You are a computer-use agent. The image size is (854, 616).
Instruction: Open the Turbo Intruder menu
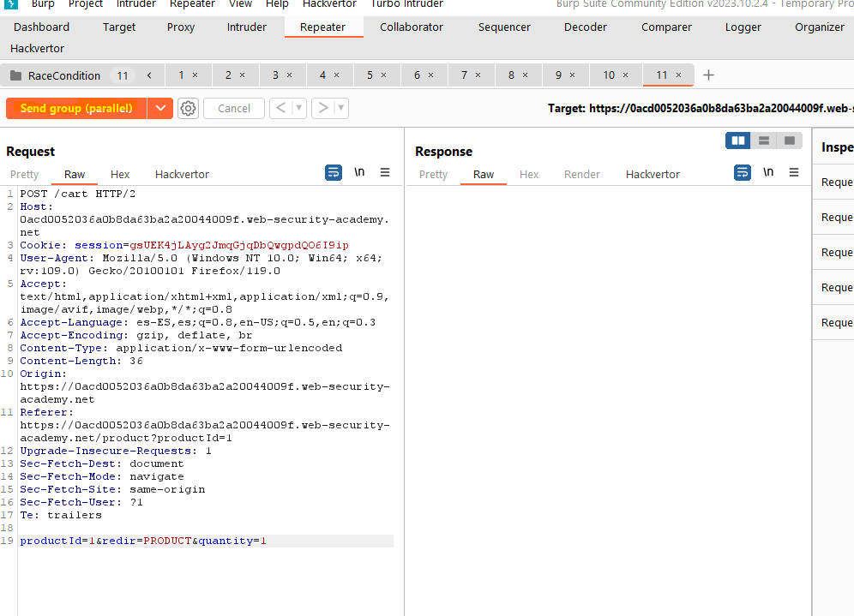click(x=406, y=3)
